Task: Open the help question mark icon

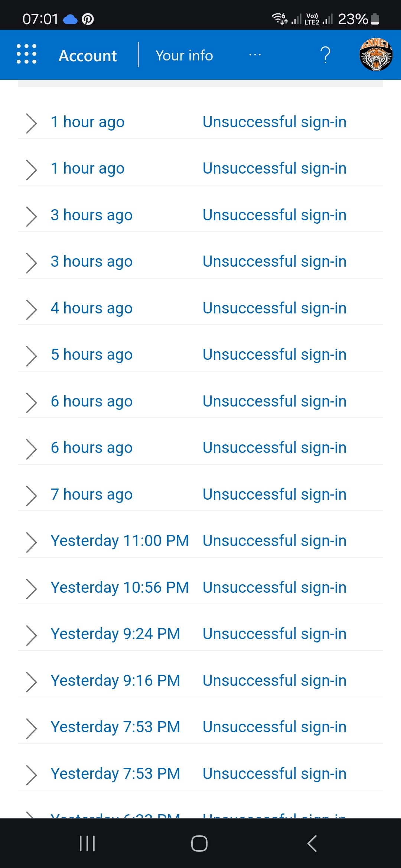Action: point(325,55)
